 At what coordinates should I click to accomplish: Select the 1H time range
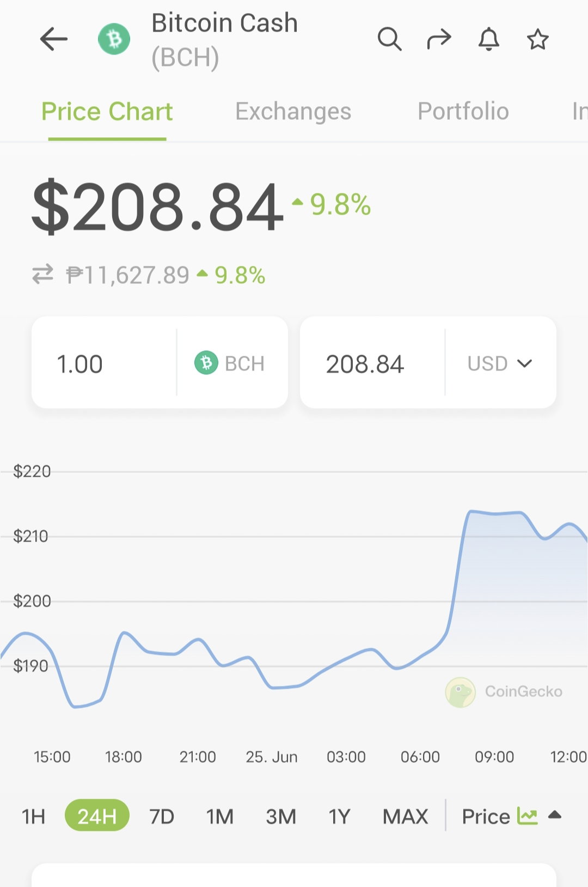[x=33, y=816]
